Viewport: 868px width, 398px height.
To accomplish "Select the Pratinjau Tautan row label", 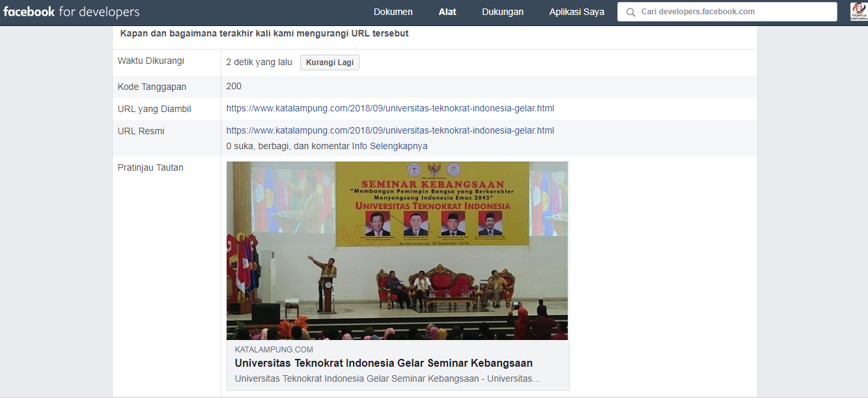I will click(150, 167).
